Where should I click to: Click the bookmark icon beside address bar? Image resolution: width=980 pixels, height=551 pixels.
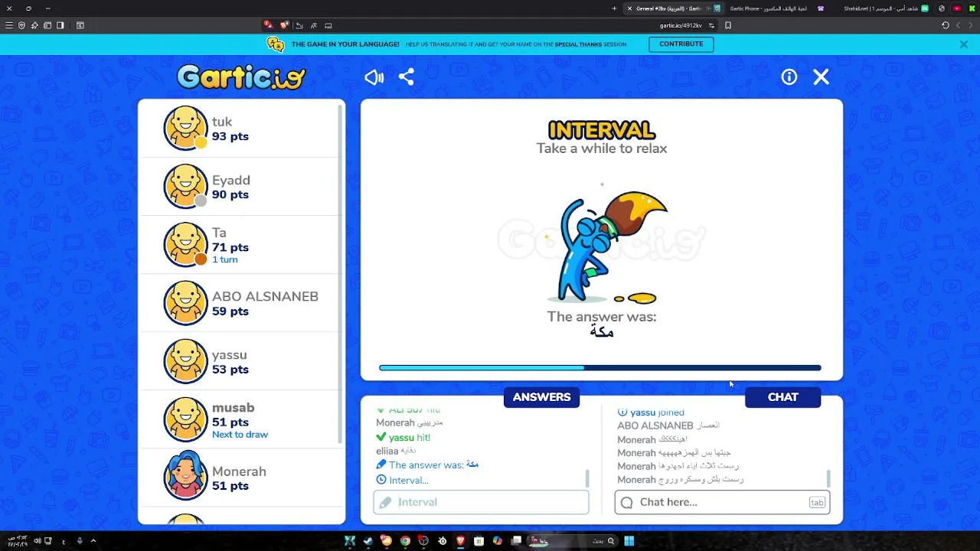click(x=727, y=25)
